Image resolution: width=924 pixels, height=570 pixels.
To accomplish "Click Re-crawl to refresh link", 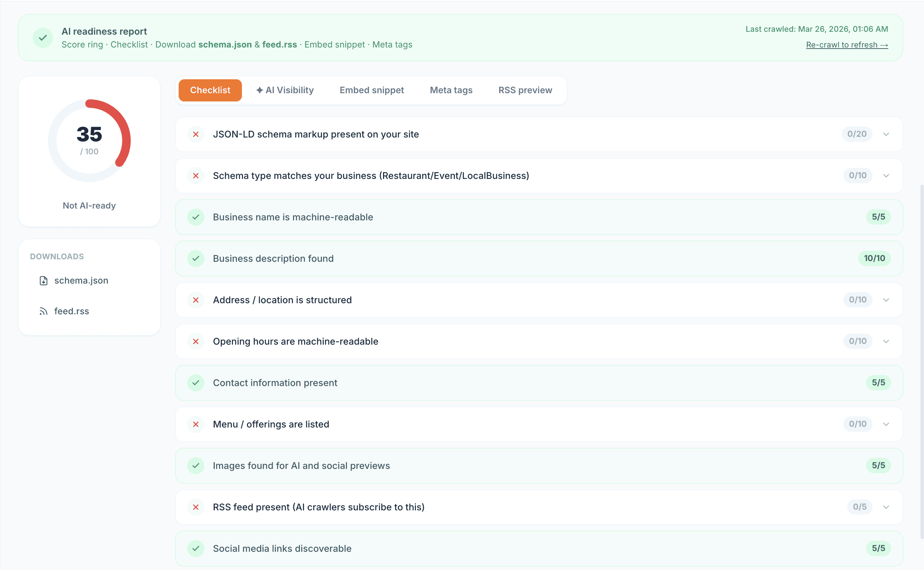I will point(847,45).
